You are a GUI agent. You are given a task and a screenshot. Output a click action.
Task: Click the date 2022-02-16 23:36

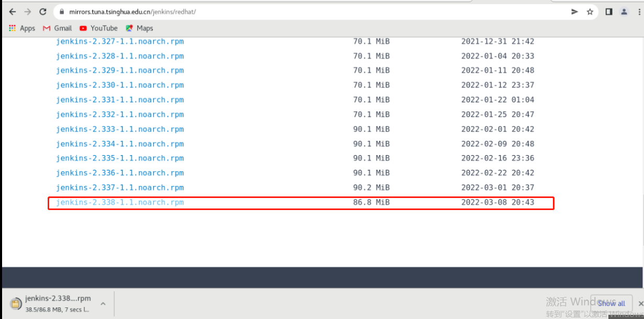tap(497, 158)
